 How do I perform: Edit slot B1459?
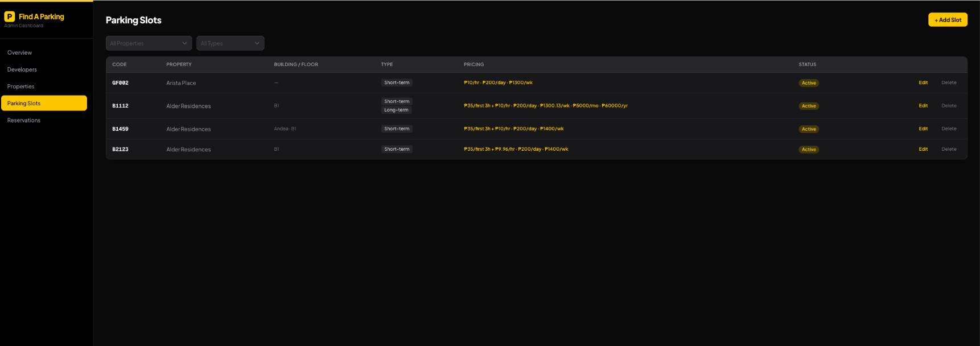pos(923,129)
